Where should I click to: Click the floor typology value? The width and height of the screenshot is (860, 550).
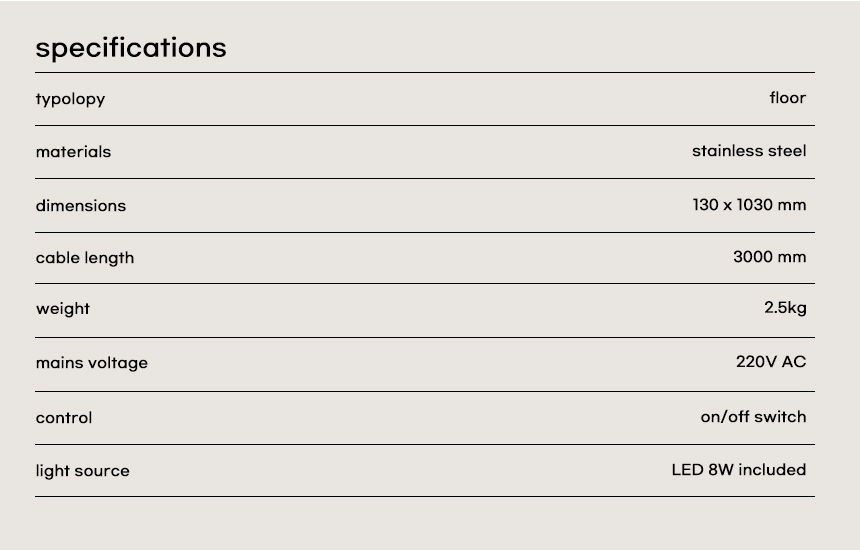787,98
